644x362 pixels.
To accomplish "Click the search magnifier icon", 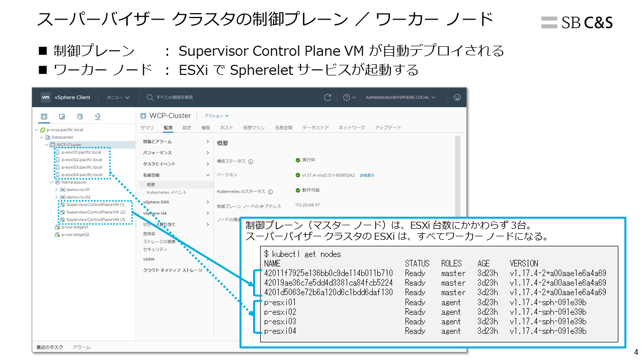I will [150, 98].
